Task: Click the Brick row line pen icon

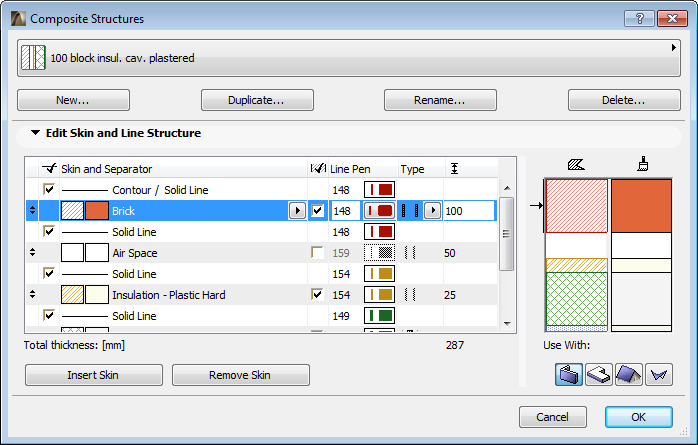Action: [x=379, y=211]
